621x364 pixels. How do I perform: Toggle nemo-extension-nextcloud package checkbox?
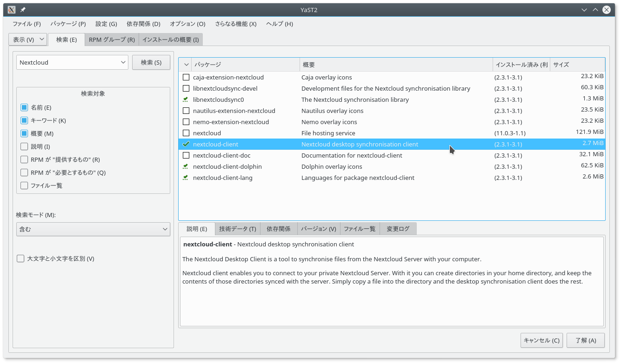tap(186, 122)
